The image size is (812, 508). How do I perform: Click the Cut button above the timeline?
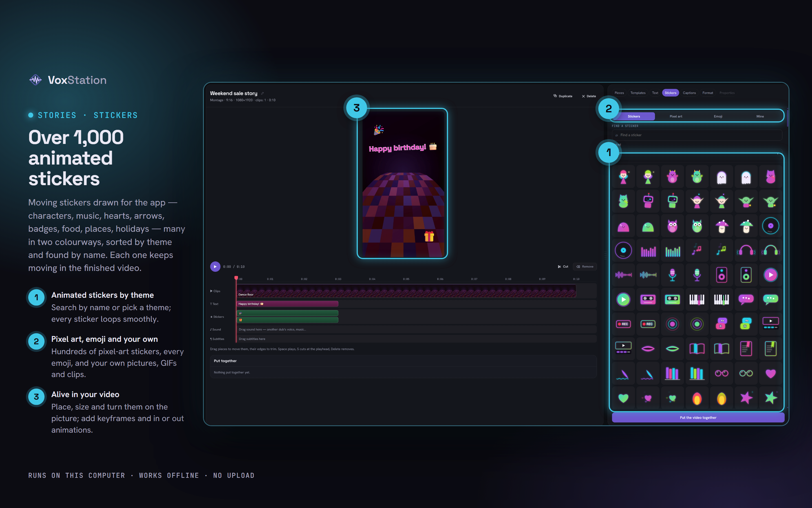[563, 266]
